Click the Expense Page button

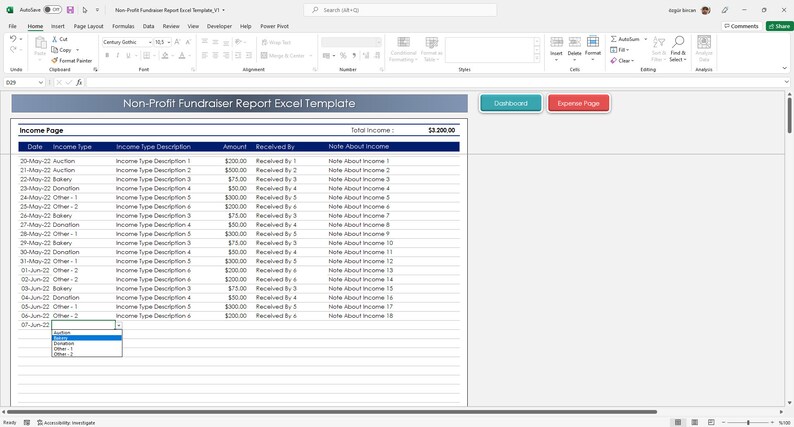[578, 103]
